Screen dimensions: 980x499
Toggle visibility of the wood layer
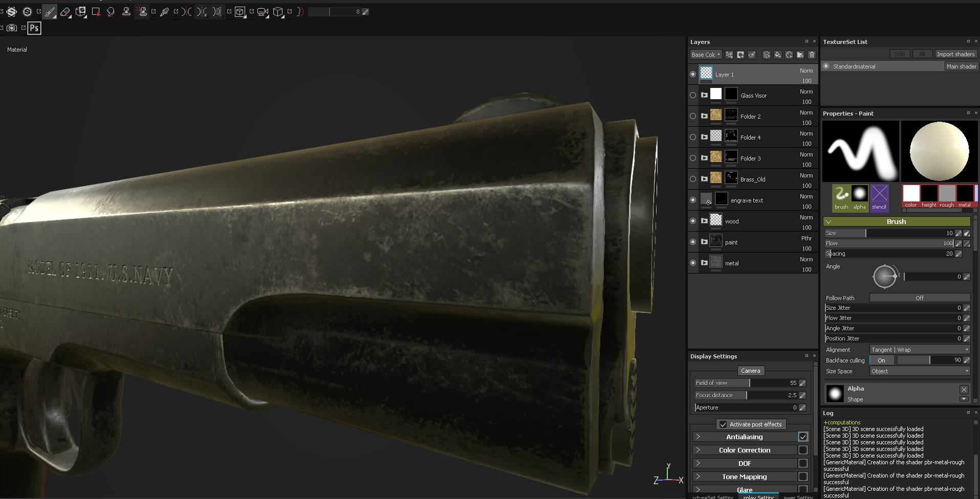click(693, 220)
